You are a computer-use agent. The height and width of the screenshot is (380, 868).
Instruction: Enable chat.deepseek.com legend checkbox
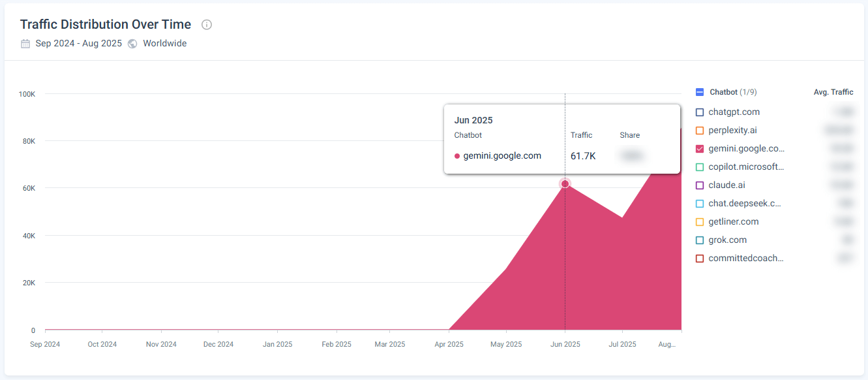coord(700,204)
